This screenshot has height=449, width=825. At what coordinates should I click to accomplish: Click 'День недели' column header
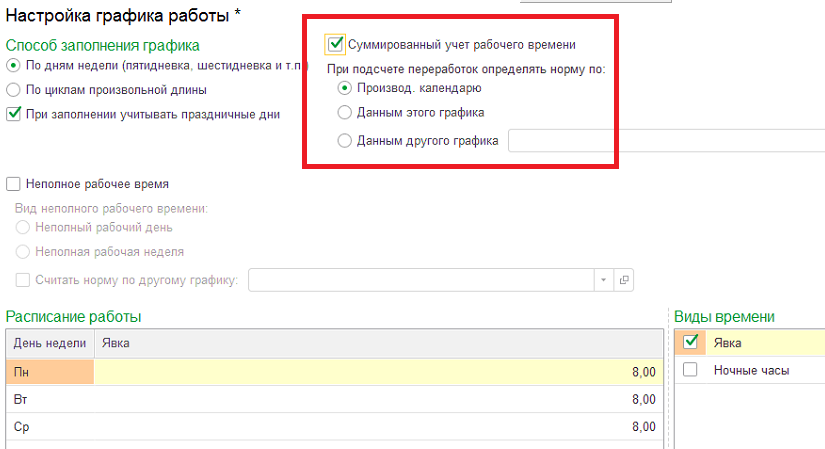pos(50,343)
